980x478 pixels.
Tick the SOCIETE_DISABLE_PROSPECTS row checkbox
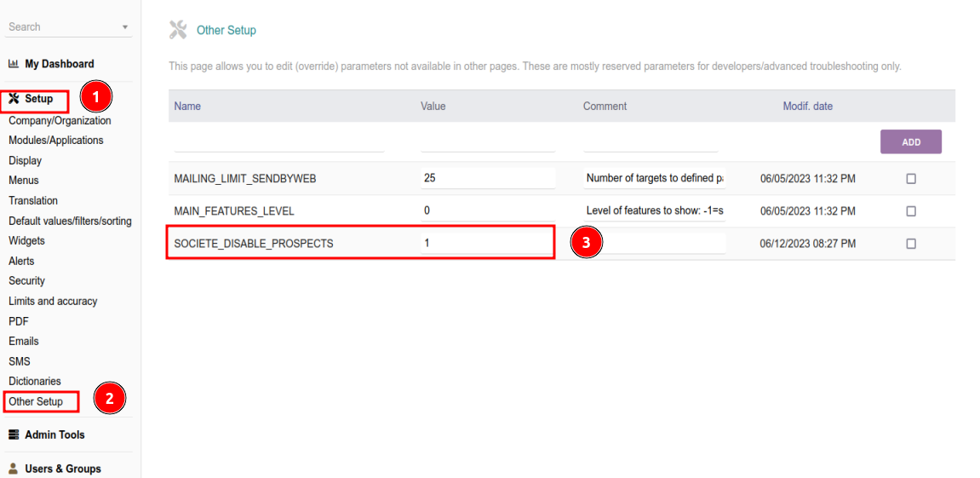[911, 244]
